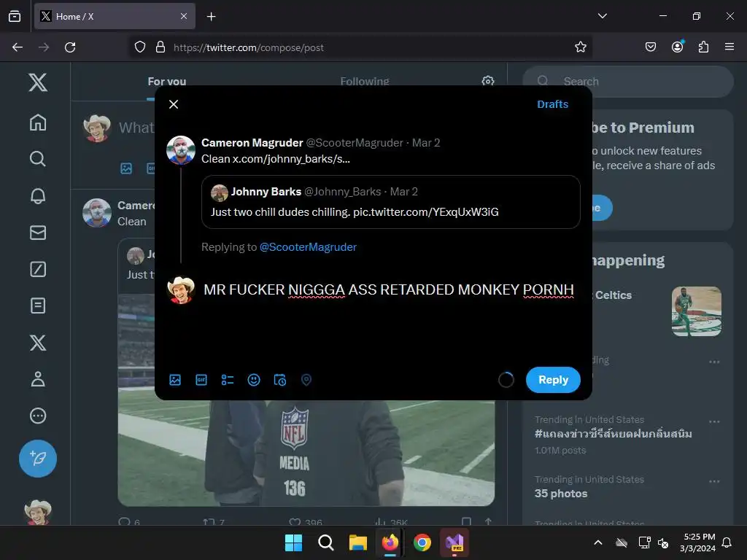Open Visual Studio Preview from taskbar
This screenshot has height=560, width=747.
pyautogui.click(x=454, y=542)
